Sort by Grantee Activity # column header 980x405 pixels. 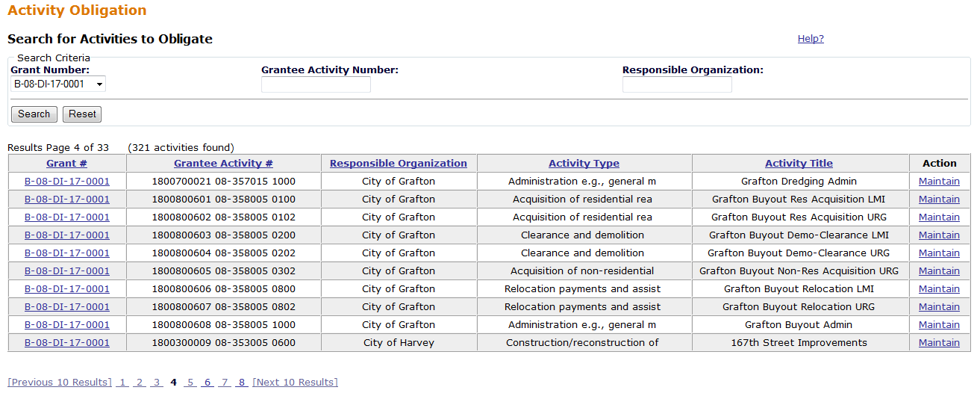223,163
